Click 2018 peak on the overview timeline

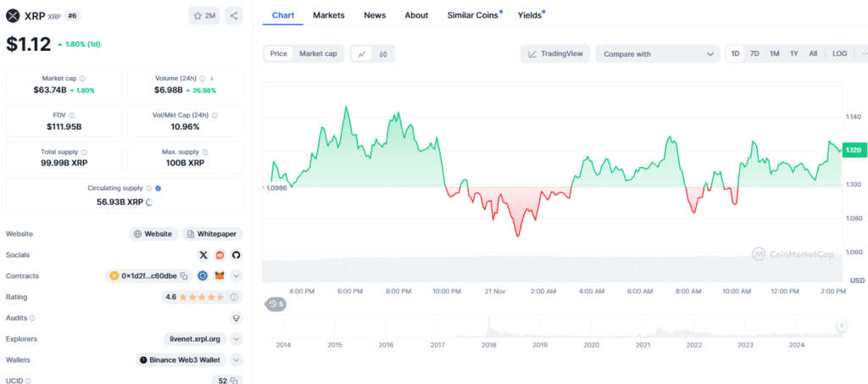click(x=489, y=326)
